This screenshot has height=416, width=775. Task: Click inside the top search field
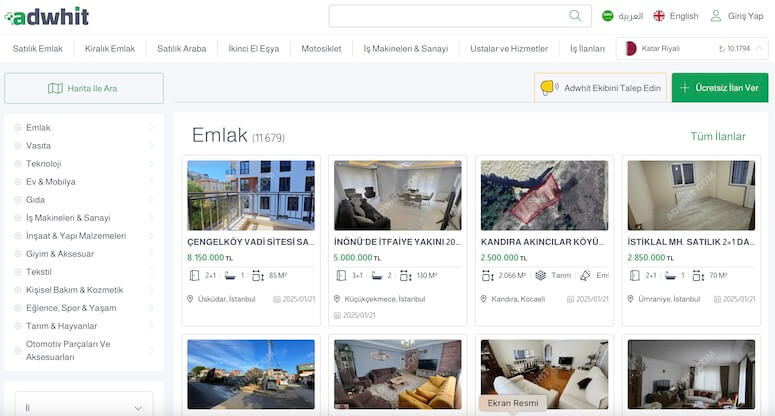[x=450, y=16]
